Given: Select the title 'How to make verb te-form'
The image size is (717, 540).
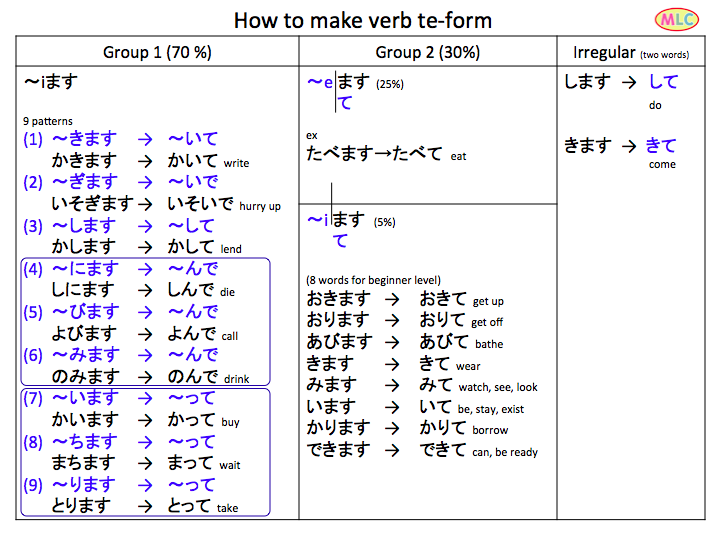Looking at the screenshot, I should pyautogui.click(x=363, y=21).
